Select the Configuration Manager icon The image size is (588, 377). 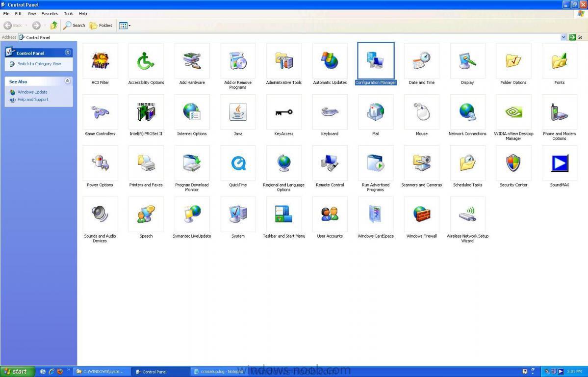click(376, 61)
